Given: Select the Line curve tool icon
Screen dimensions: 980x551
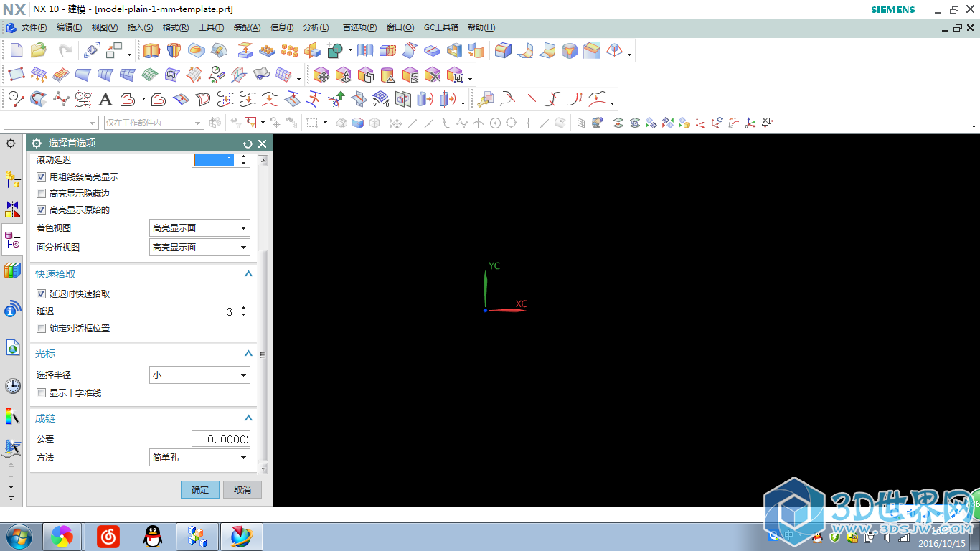Looking at the screenshot, I should [x=17, y=99].
